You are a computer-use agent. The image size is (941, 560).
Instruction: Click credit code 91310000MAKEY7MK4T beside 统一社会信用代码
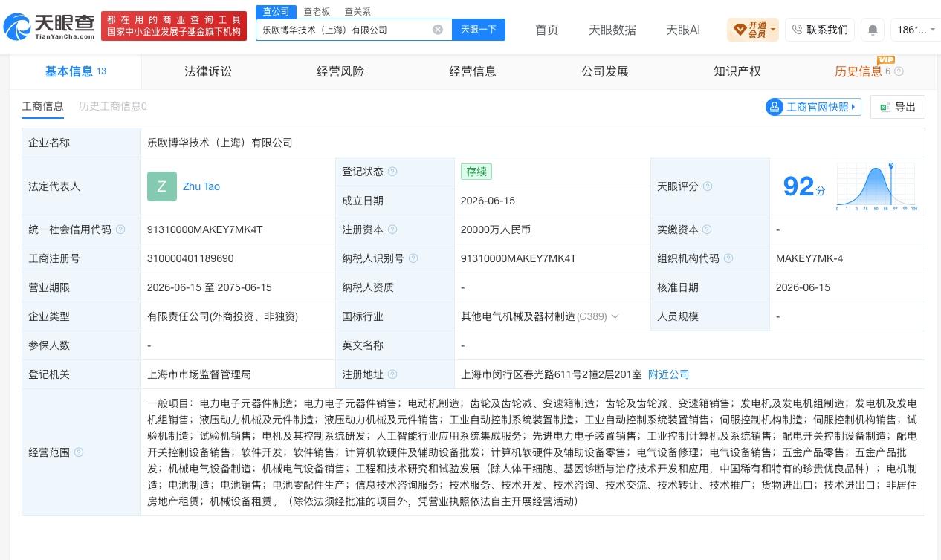[205, 229]
